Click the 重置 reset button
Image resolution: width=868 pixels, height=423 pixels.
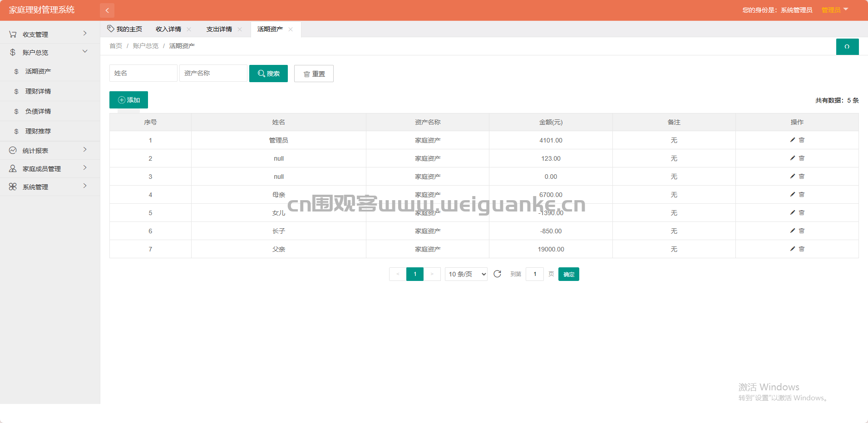click(x=314, y=74)
